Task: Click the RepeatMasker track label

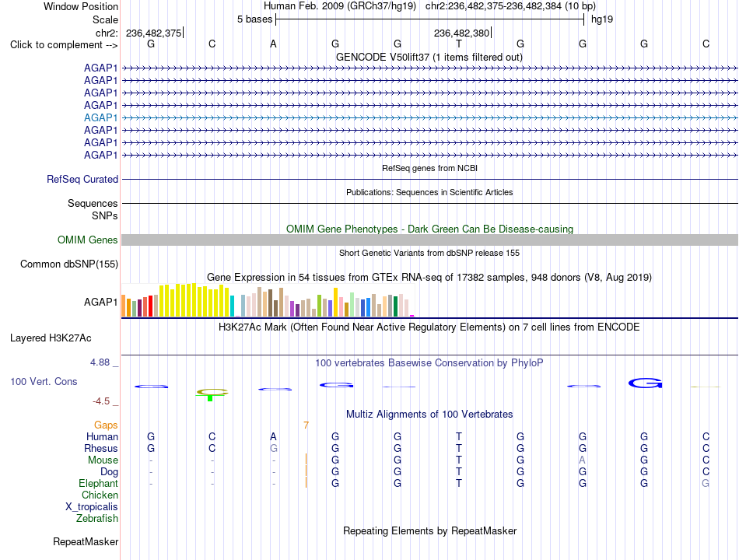Action: [x=86, y=541]
